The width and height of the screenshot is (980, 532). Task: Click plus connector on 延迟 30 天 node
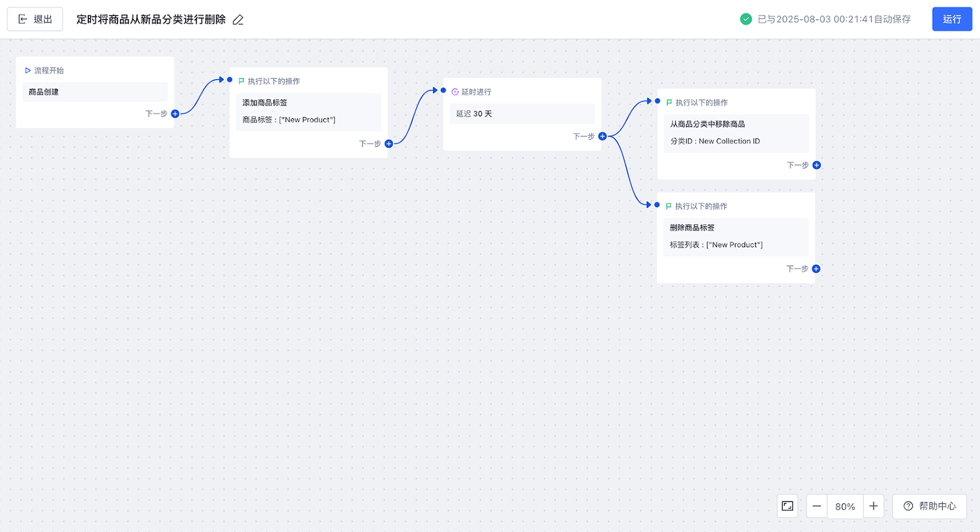pyautogui.click(x=603, y=136)
